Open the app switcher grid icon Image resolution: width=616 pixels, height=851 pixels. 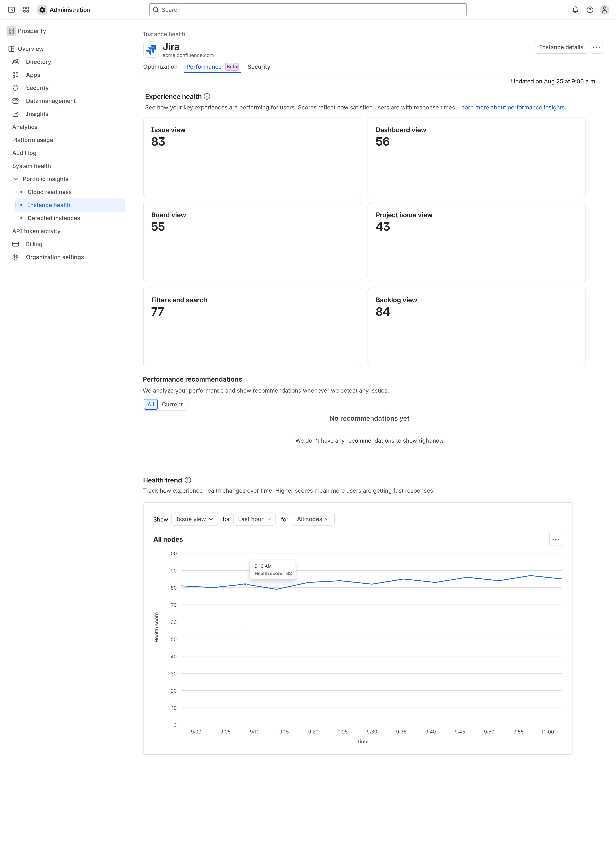click(x=26, y=10)
